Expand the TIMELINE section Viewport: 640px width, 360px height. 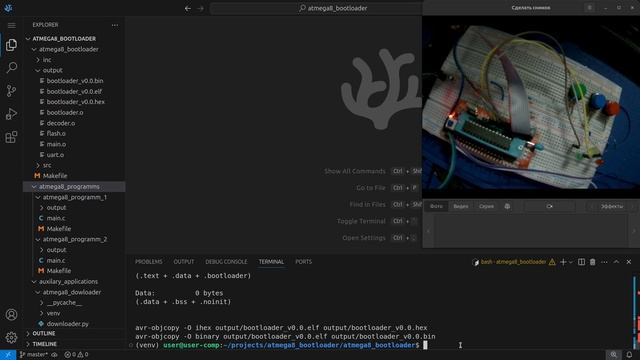click(73, 344)
